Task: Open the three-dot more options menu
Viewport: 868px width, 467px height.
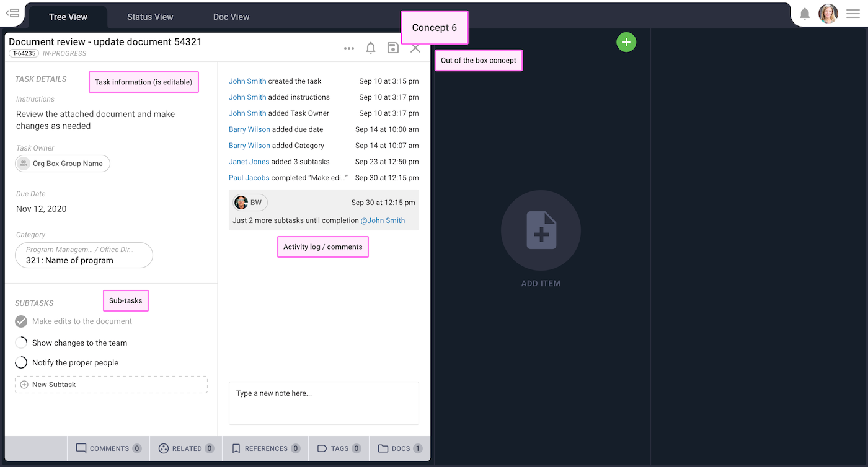Action: pyautogui.click(x=349, y=48)
